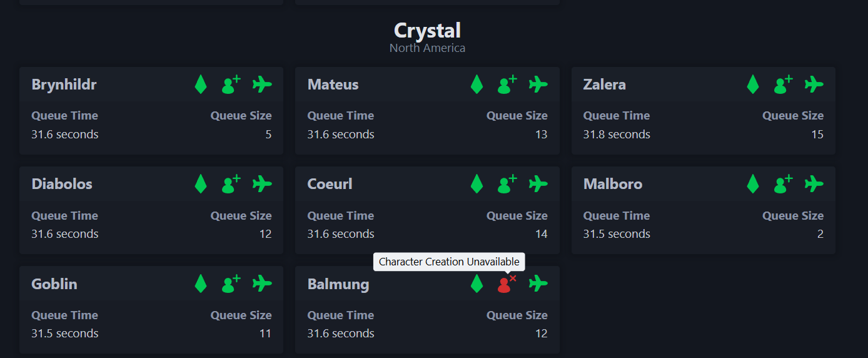
Task: Click the add-character icon on Coeurl
Action: [507, 184]
